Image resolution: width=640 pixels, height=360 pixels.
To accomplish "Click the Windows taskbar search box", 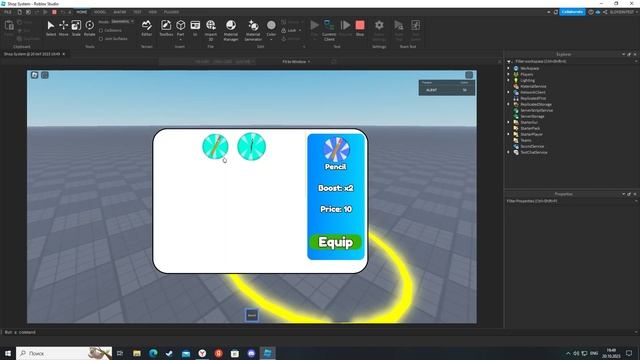I will 64,353.
